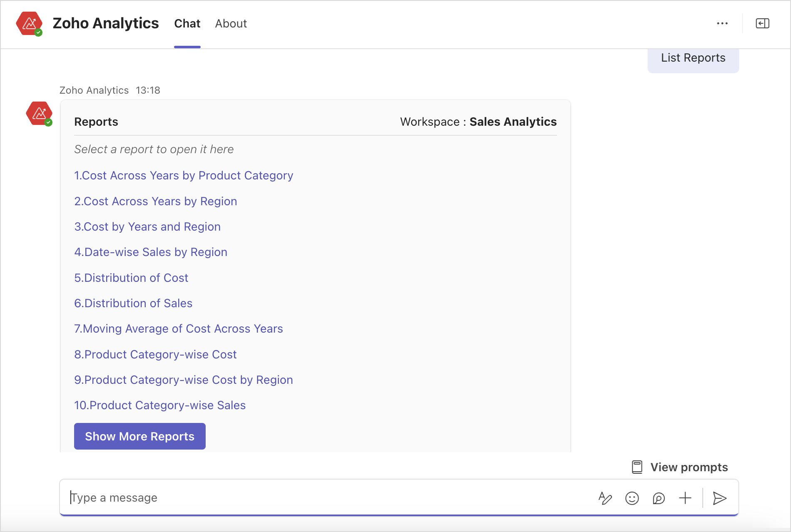Open the text format options icon

(605, 498)
